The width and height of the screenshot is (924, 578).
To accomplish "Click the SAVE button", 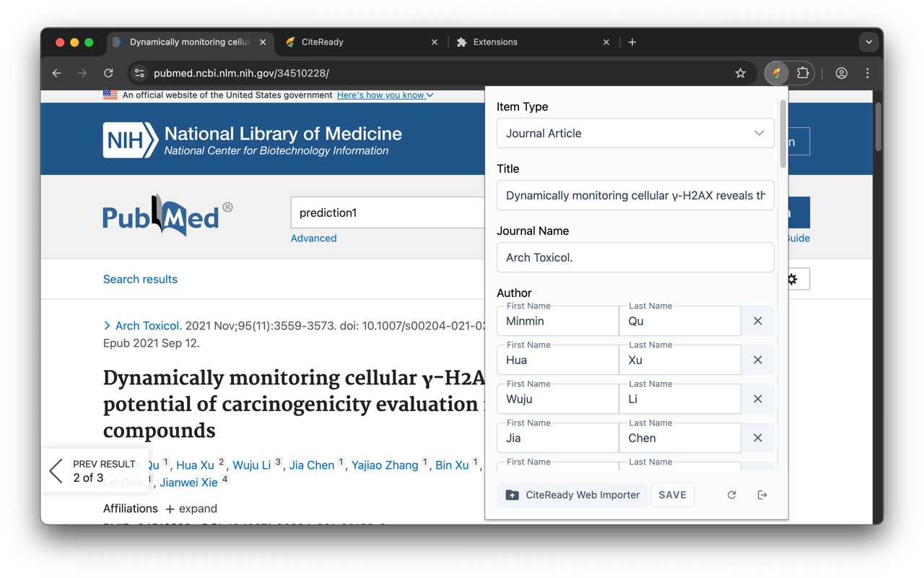I will click(x=672, y=495).
